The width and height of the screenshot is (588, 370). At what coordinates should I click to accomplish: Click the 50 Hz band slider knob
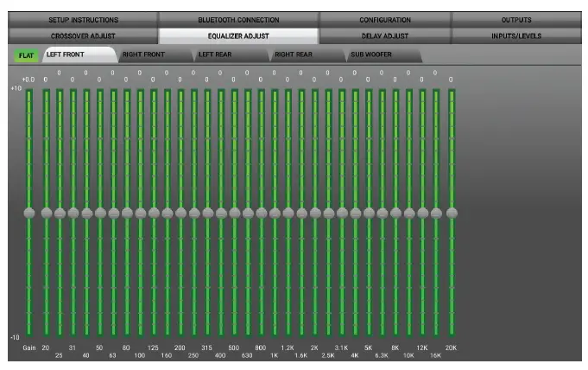[100, 213]
